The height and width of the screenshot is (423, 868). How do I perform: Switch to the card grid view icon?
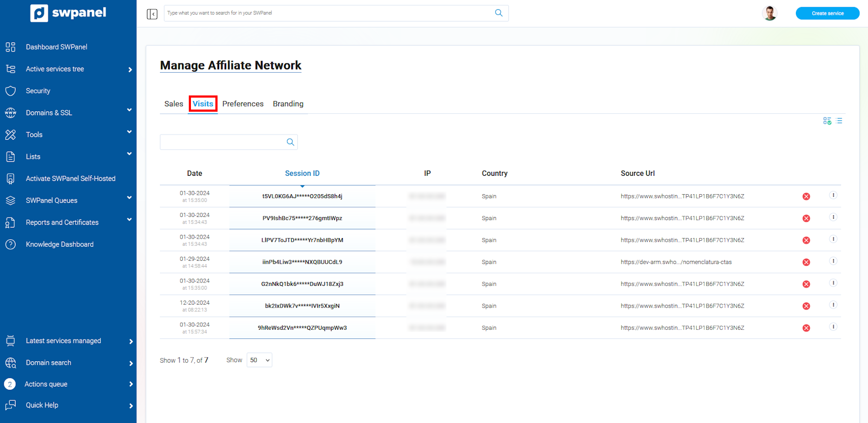(x=827, y=121)
